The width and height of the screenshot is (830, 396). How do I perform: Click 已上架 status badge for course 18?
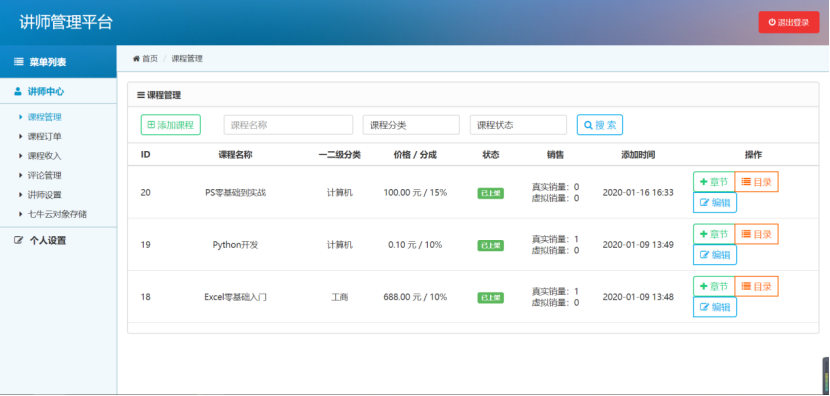[491, 298]
